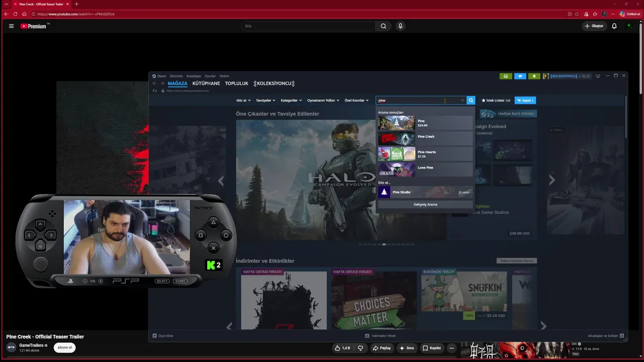Open the Sohbet et chat button

pos(629,14)
